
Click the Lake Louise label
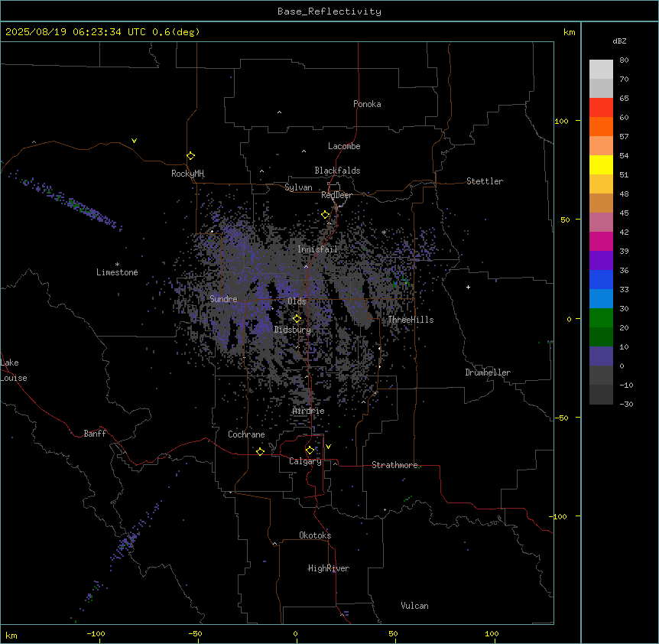(x=14, y=370)
